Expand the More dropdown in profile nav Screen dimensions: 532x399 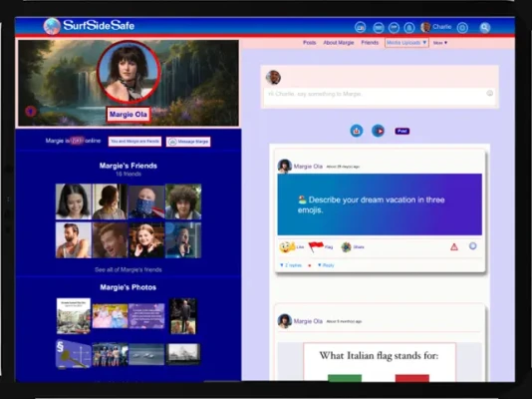point(440,43)
